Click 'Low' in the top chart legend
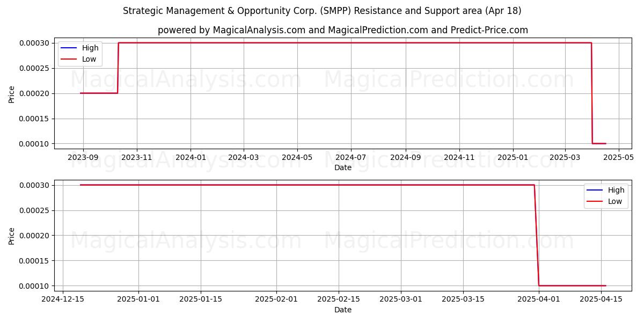The width and height of the screenshot is (644, 322). (x=89, y=59)
